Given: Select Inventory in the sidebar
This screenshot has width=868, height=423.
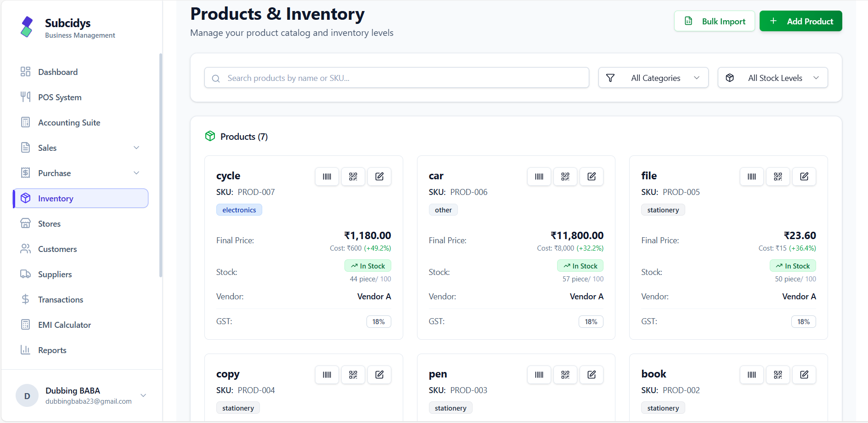Looking at the screenshot, I should pos(80,198).
